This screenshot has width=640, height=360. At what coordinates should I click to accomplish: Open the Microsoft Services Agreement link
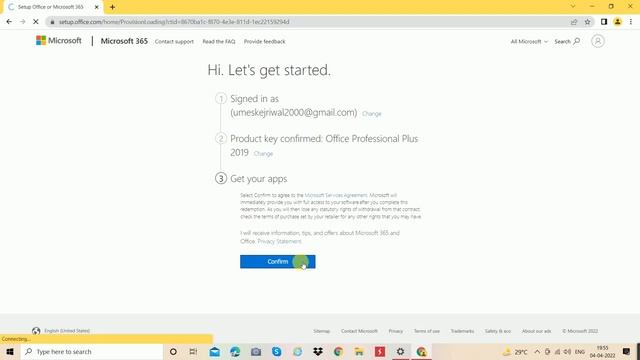tap(336, 195)
